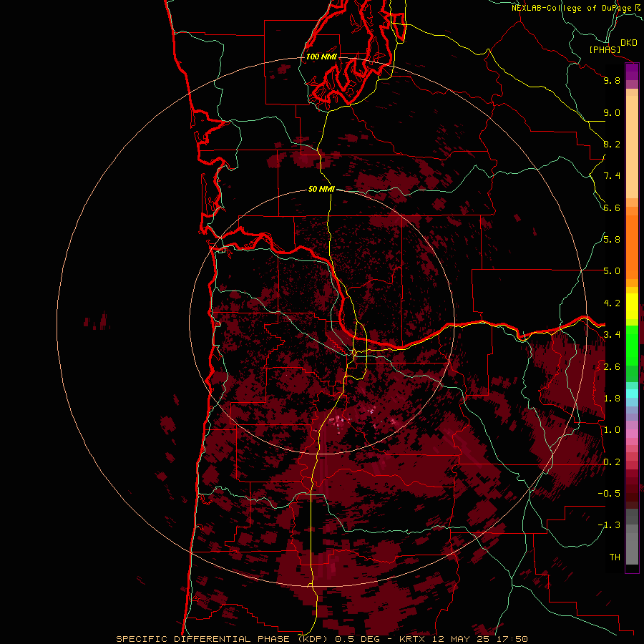This screenshot has width=644, height=644.
Task: Pick the purple segment topping the color bar
Action: point(632,72)
